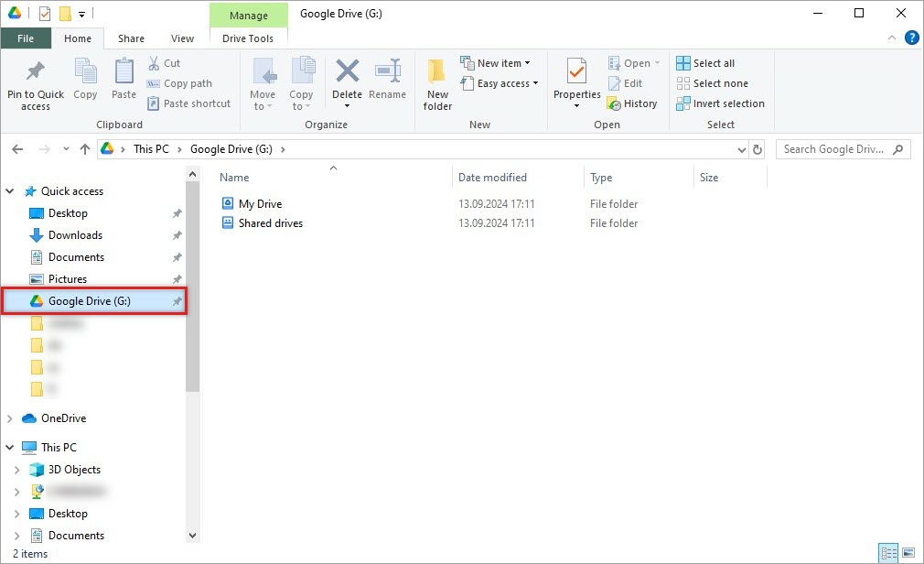Click Select none
The height and width of the screenshot is (564, 924).
pyautogui.click(x=712, y=83)
